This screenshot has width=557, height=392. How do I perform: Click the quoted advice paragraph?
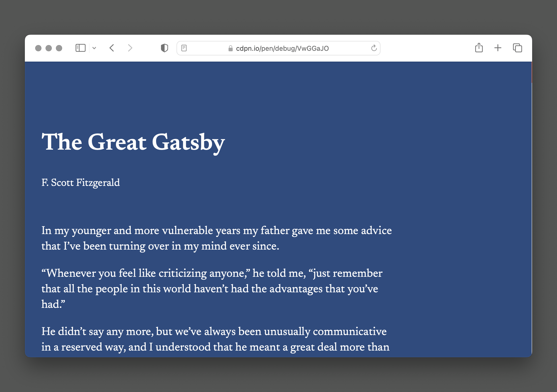click(212, 289)
